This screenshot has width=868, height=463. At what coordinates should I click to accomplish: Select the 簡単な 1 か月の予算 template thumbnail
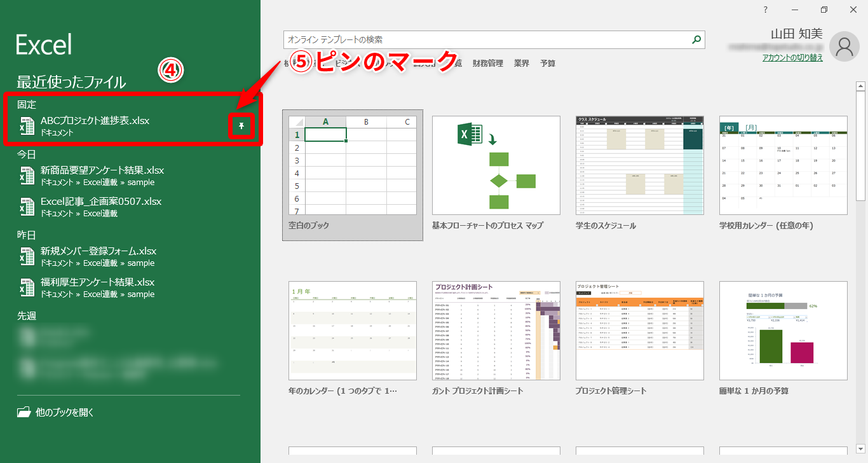click(783, 331)
